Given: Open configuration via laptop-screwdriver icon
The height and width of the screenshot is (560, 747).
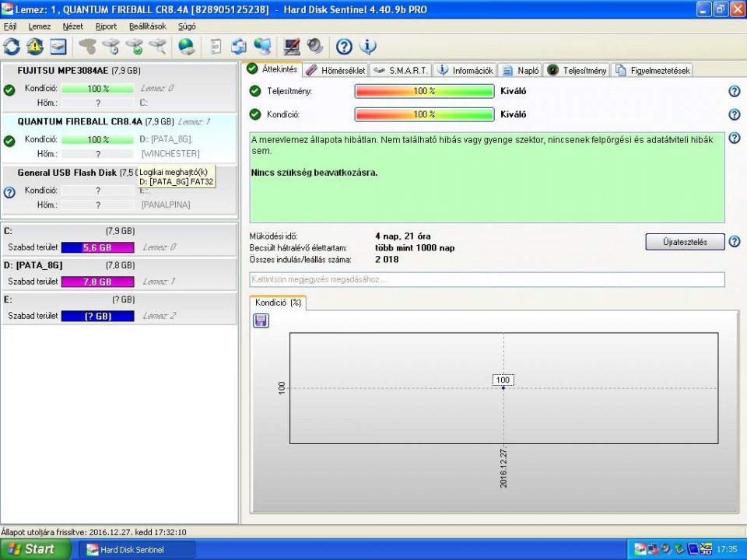Looking at the screenshot, I should coord(292,47).
